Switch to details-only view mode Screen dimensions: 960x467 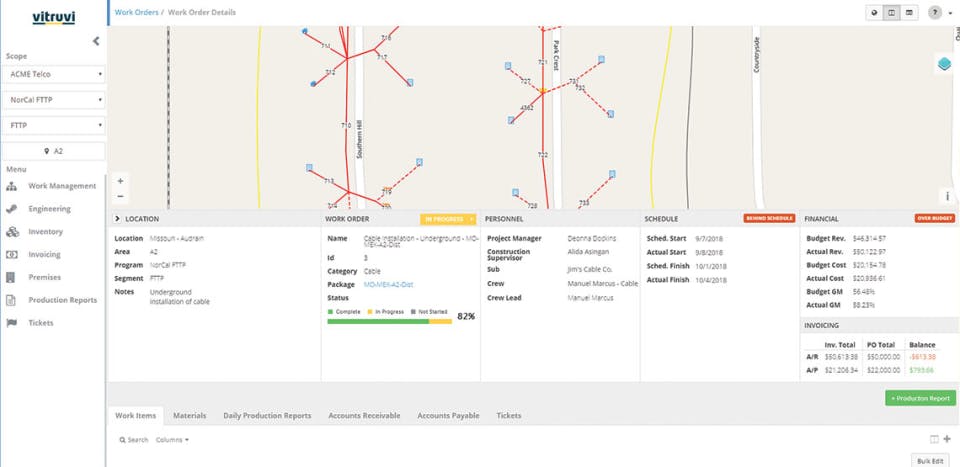pyautogui.click(x=909, y=13)
